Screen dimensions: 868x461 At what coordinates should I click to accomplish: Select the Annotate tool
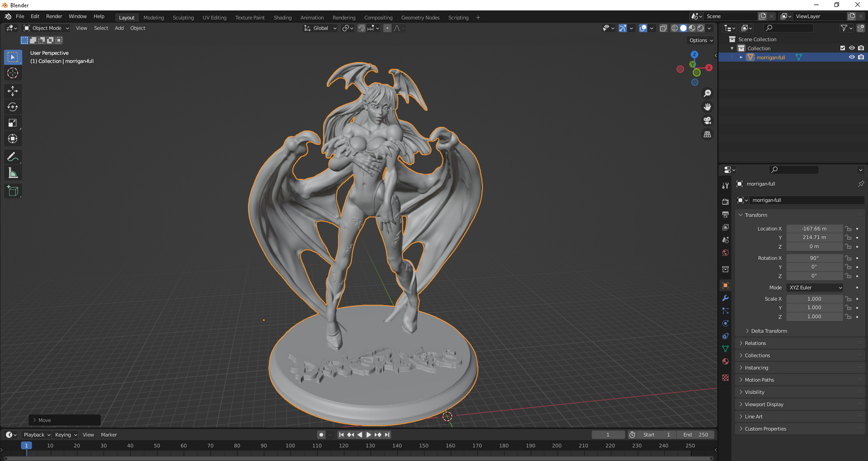click(13, 157)
